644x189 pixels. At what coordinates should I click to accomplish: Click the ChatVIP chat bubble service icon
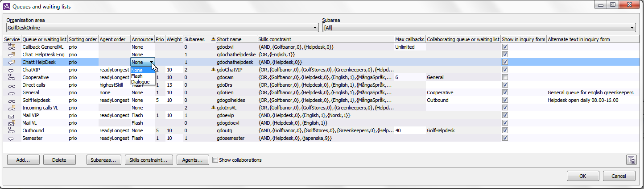(x=12, y=70)
